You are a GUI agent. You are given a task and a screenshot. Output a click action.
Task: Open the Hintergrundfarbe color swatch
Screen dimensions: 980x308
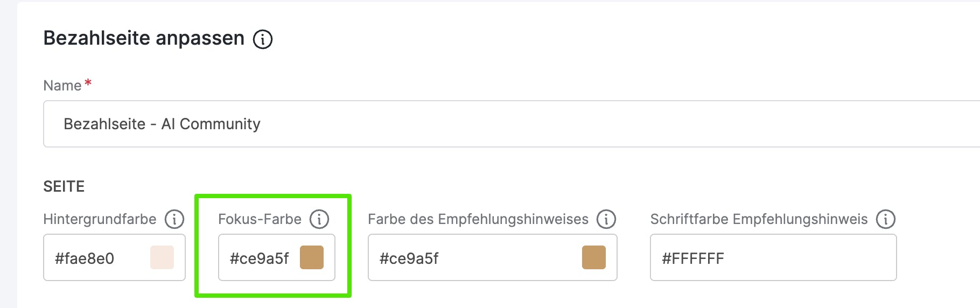pyautogui.click(x=162, y=257)
